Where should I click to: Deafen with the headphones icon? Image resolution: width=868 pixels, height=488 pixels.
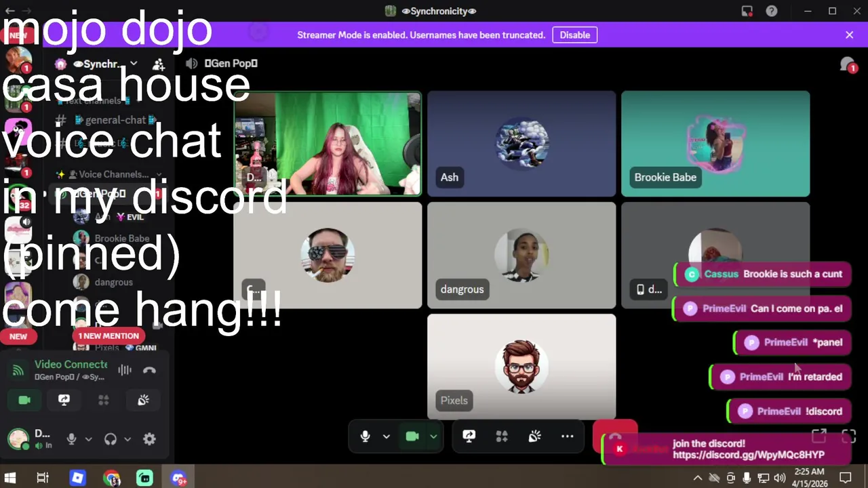coord(111,439)
